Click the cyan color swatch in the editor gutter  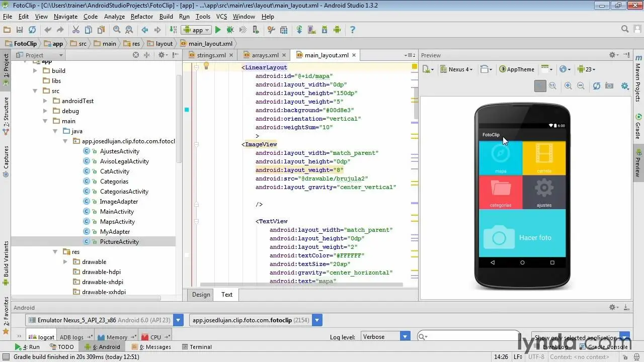point(187,110)
